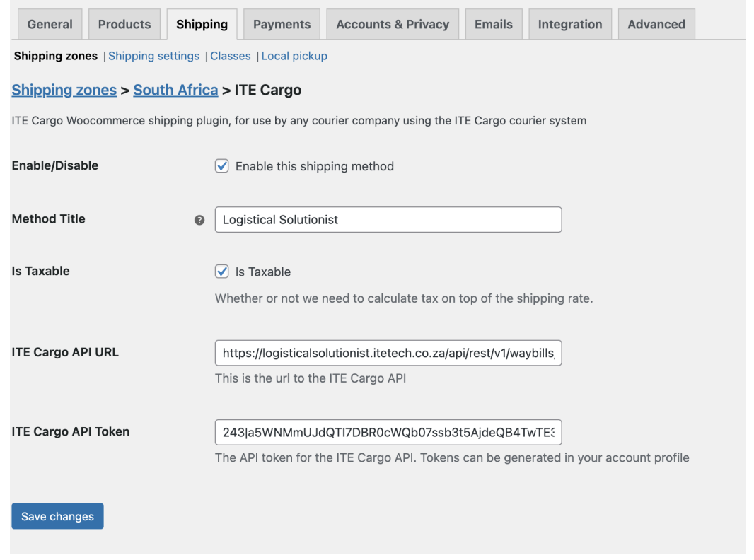The image size is (754, 560).
Task: Open South Africa breadcrumb link
Action: (175, 90)
